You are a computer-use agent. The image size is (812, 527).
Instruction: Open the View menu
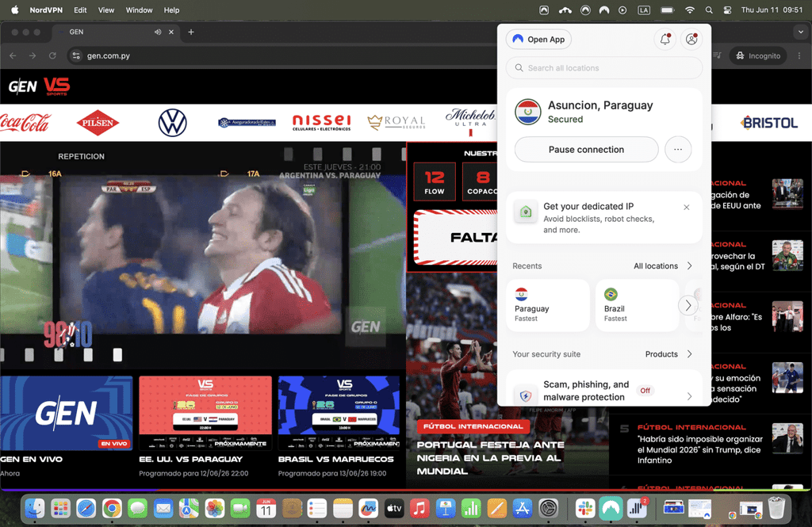106,10
